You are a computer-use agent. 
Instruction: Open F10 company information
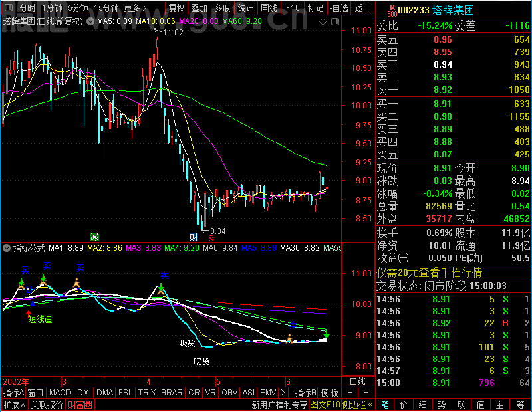tap(293, 8)
